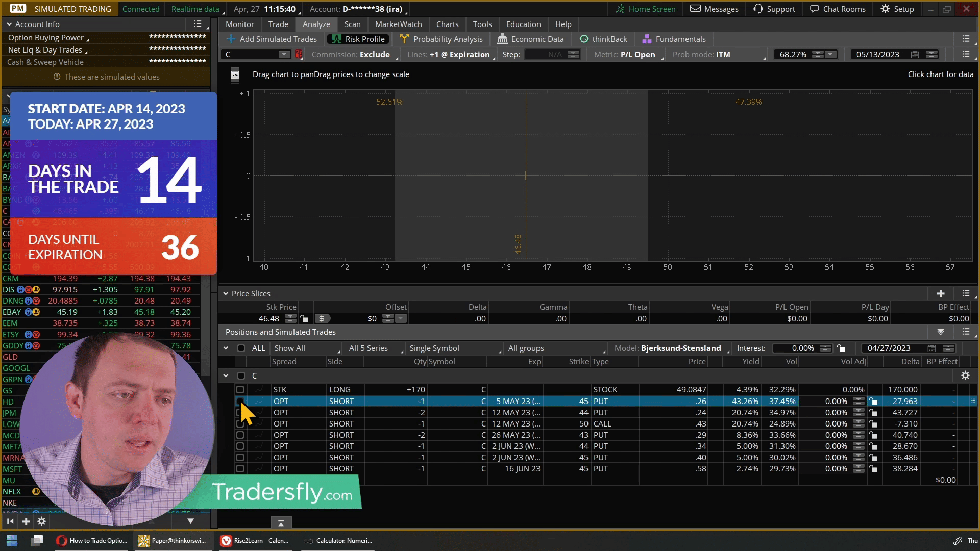Viewport: 980px width, 551px height.
Task: Open calendar for 04/27/2023 date
Action: [x=932, y=348]
